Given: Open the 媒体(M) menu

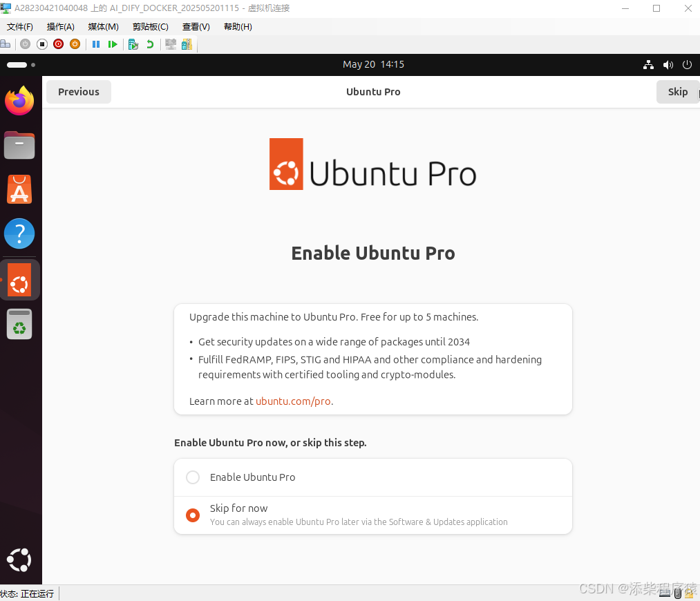Looking at the screenshot, I should (x=103, y=27).
